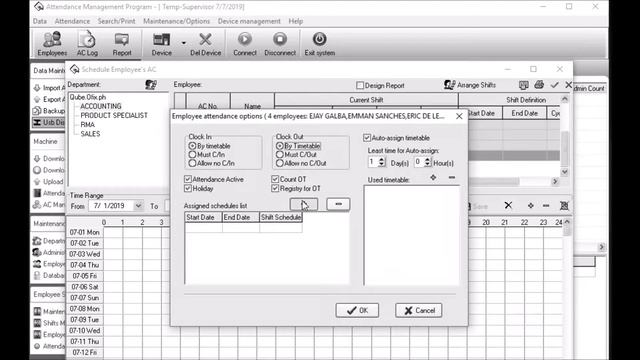Click calendar grid icon in time range toolbar
The height and width of the screenshot is (360, 640).
tap(564, 206)
